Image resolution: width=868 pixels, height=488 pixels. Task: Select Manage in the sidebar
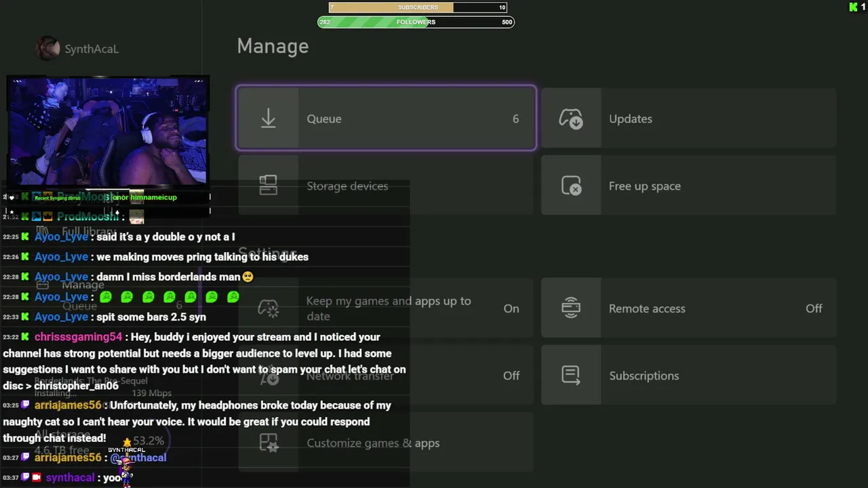point(83,285)
